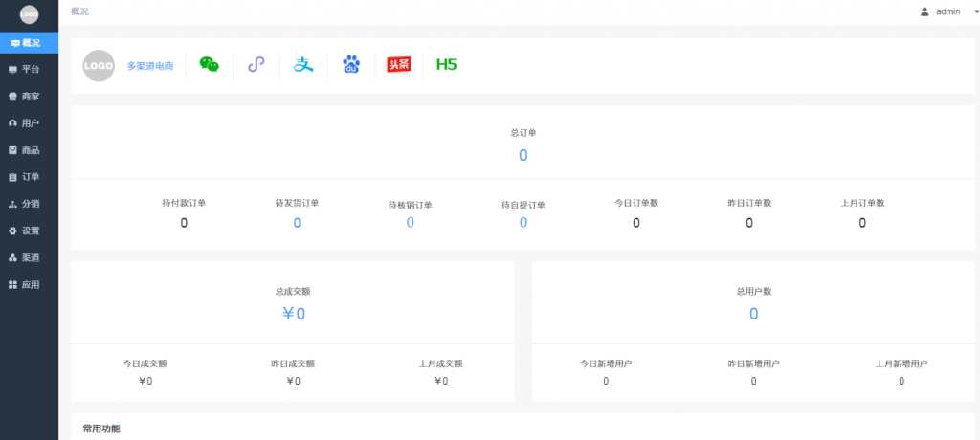Click the 昨日成交额 amount
Screen dimensions: 980x440
pos(293,381)
